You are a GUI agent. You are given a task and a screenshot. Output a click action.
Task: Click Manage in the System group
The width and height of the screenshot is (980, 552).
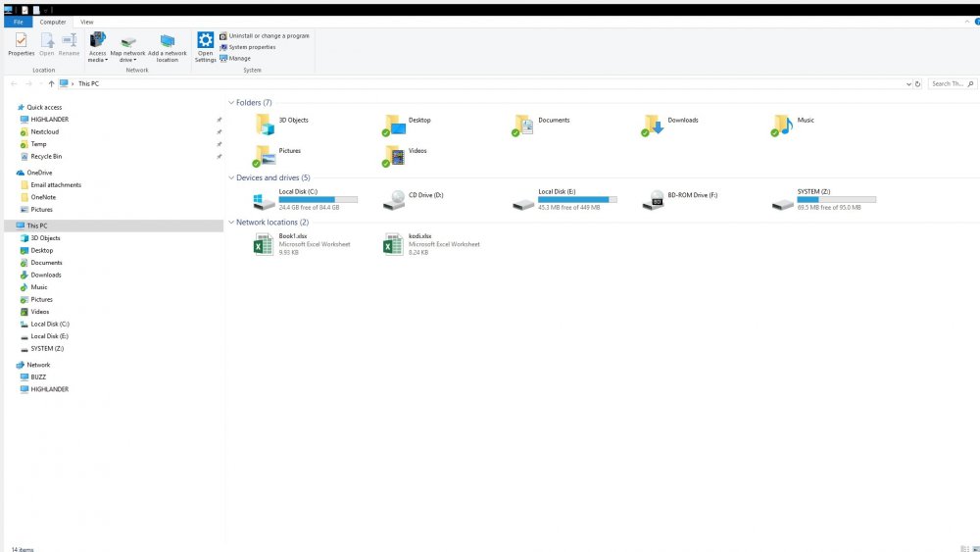click(x=235, y=59)
